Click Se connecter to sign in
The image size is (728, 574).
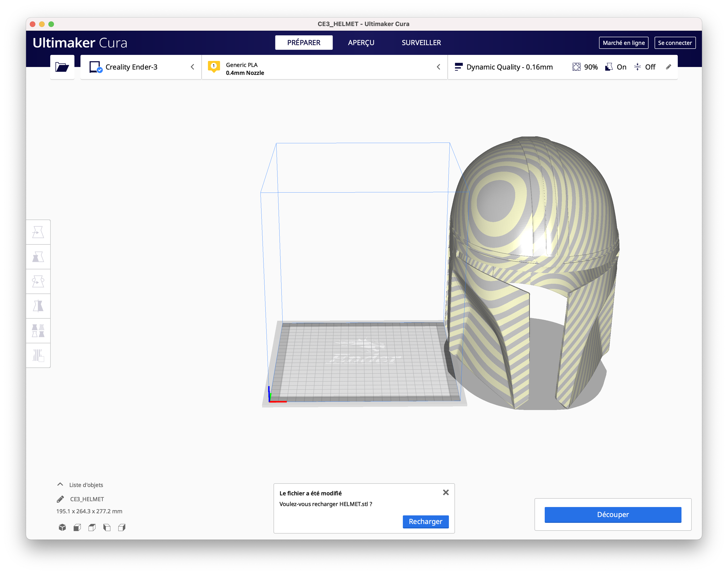point(675,43)
